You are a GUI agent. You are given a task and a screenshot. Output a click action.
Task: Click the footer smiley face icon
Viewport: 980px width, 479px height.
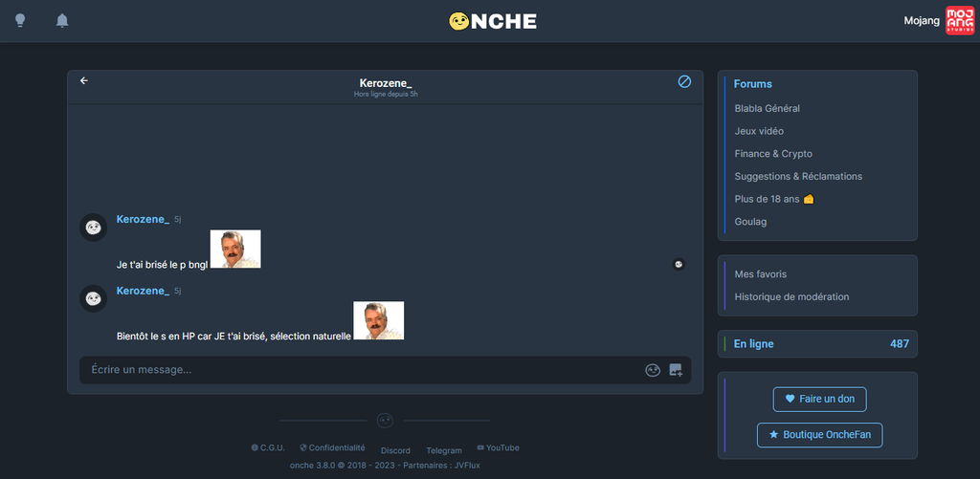385,421
